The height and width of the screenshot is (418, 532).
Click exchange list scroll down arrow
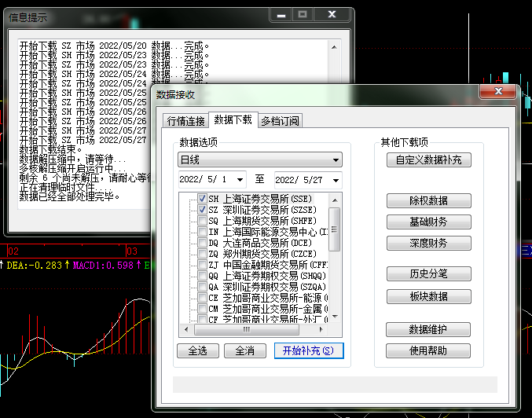[x=335, y=317]
